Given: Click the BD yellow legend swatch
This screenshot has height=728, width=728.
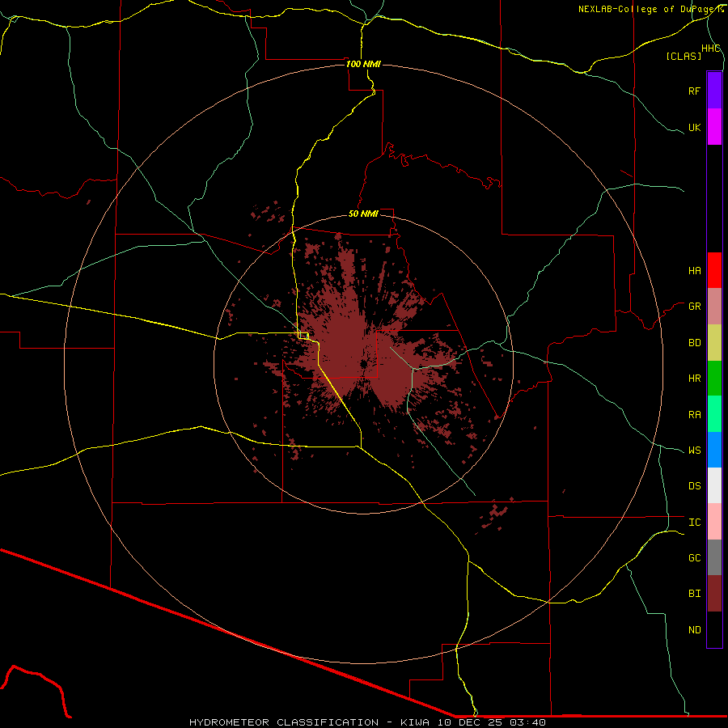Looking at the screenshot, I should pos(714,342).
